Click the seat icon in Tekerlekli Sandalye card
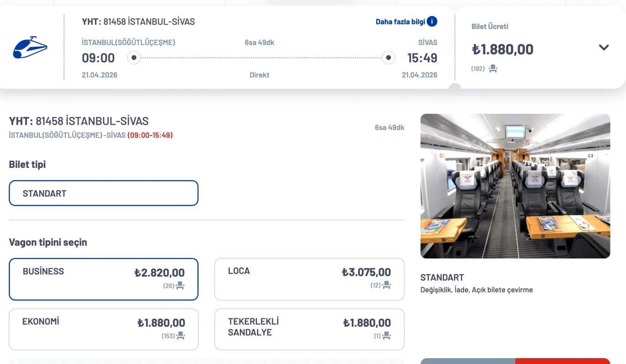 pyautogui.click(x=387, y=336)
